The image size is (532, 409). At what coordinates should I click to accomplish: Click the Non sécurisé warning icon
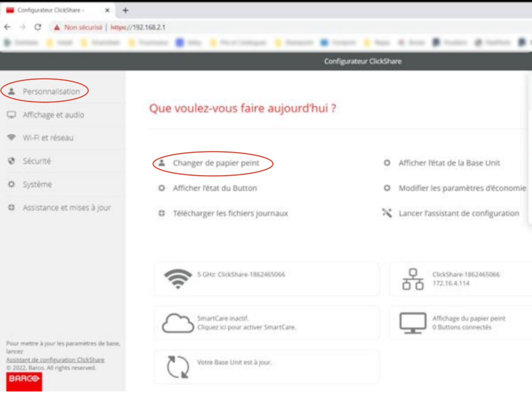(57, 28)
